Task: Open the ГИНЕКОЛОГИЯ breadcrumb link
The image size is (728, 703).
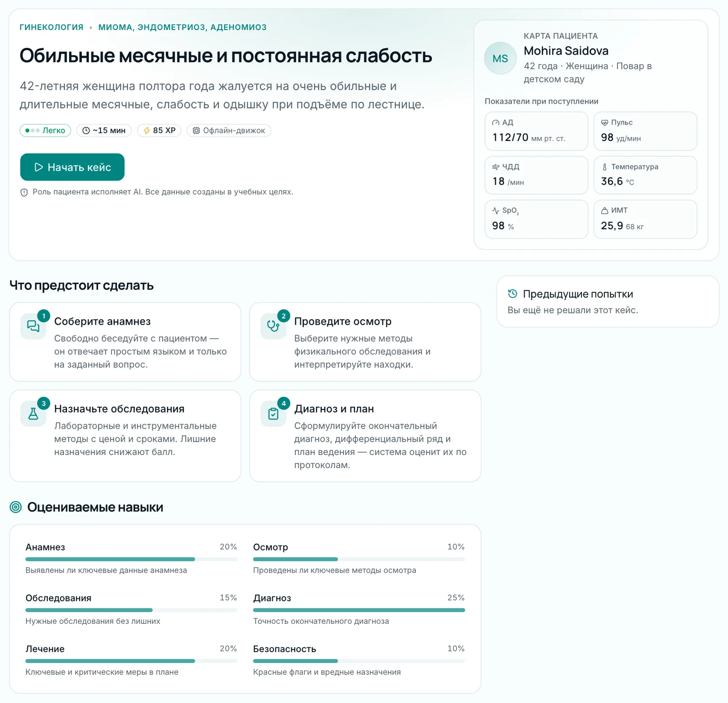Action: pyautogui.click(x=51, y=27)
